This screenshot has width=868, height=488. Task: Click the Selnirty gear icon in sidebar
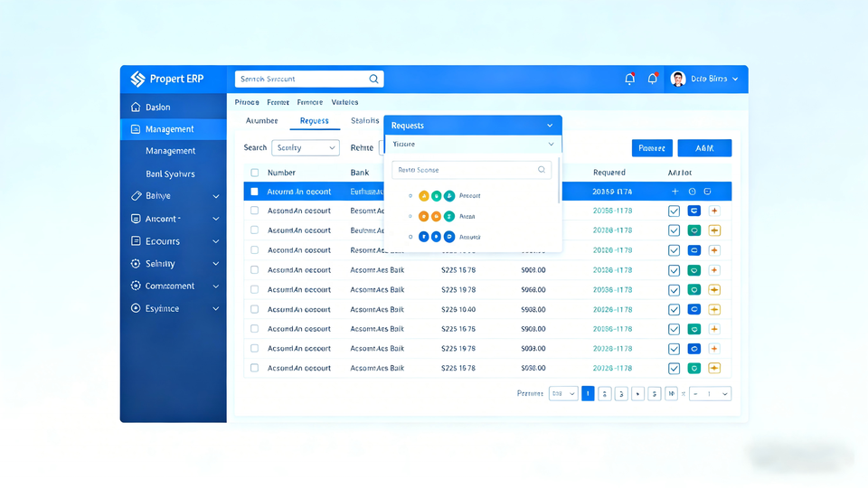(x=136, y=264)
